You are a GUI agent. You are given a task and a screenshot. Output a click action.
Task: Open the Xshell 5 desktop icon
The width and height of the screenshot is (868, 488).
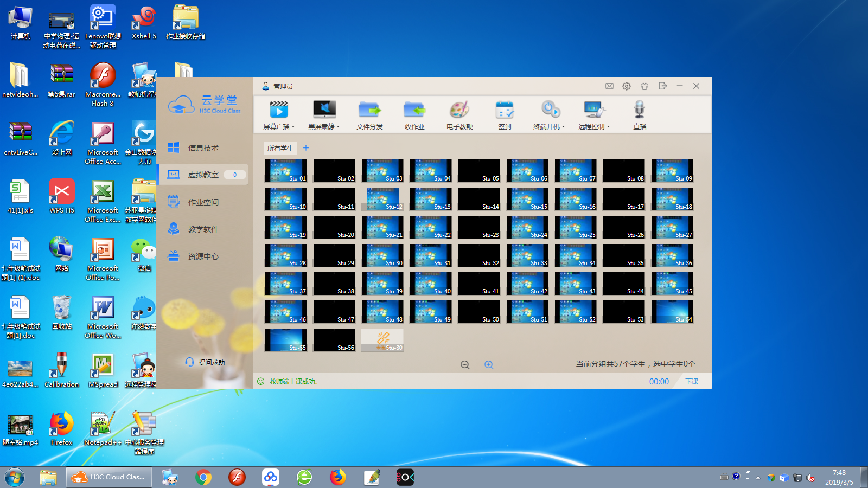click(x=144, y=23)
